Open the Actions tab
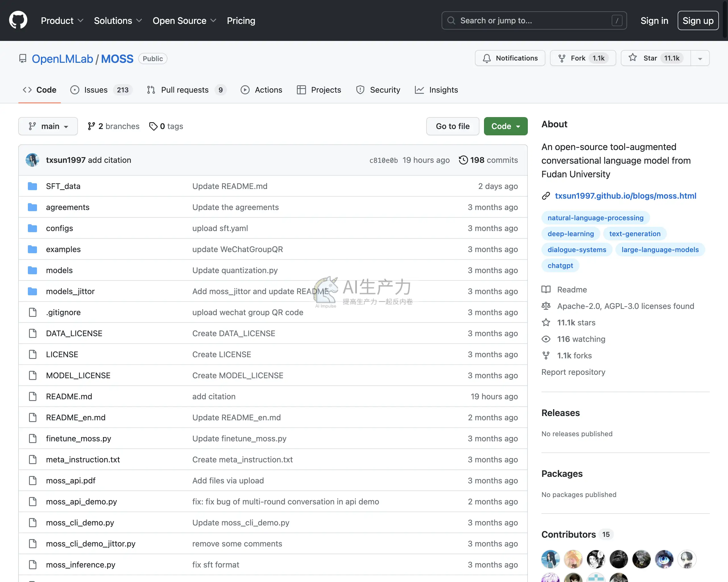This screenshot has height=582, width=728. (261, 90)
